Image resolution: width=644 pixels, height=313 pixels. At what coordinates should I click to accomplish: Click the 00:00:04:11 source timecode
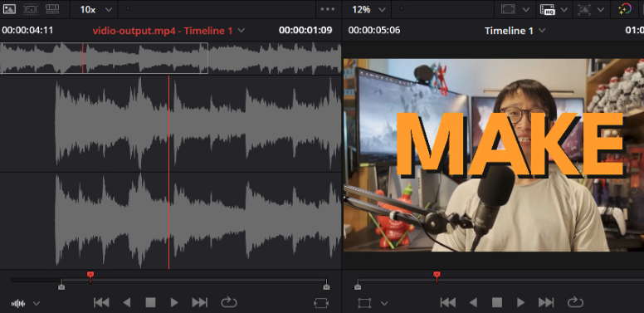pos(27,30)
